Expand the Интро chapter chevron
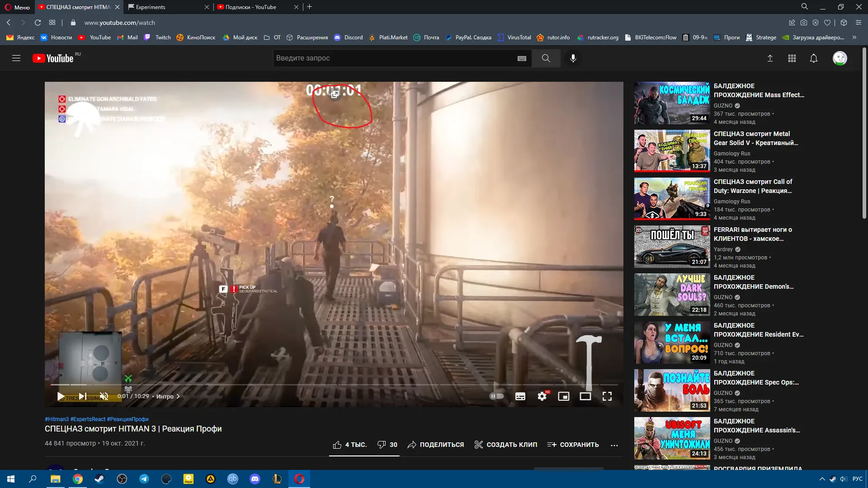The height and width of the screenshot is (488, 868). coord(178,396)
